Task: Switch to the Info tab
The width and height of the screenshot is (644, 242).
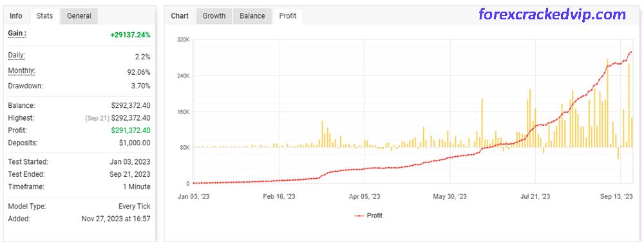Action: pos(16,16)
